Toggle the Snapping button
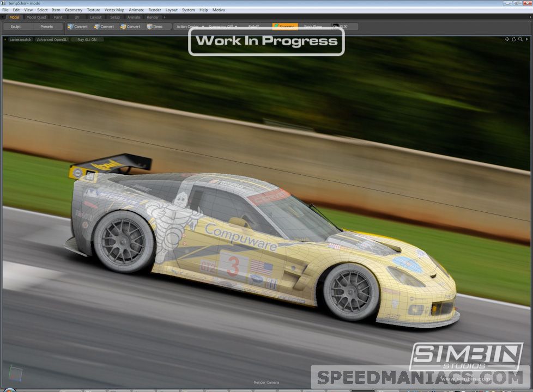Viewport: 533px width, 392px height. pyautogui.click(x=284, y=27)
